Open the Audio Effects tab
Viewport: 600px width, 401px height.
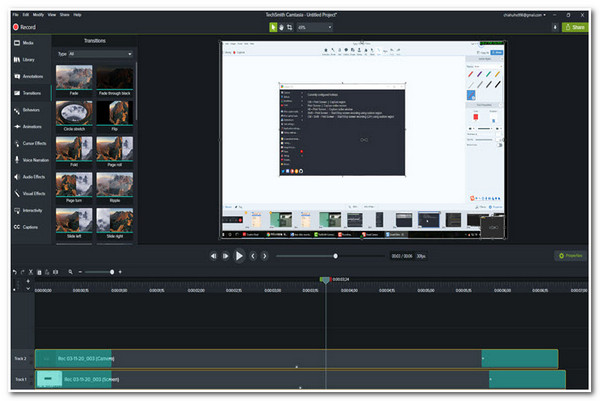tap(29, 177)
